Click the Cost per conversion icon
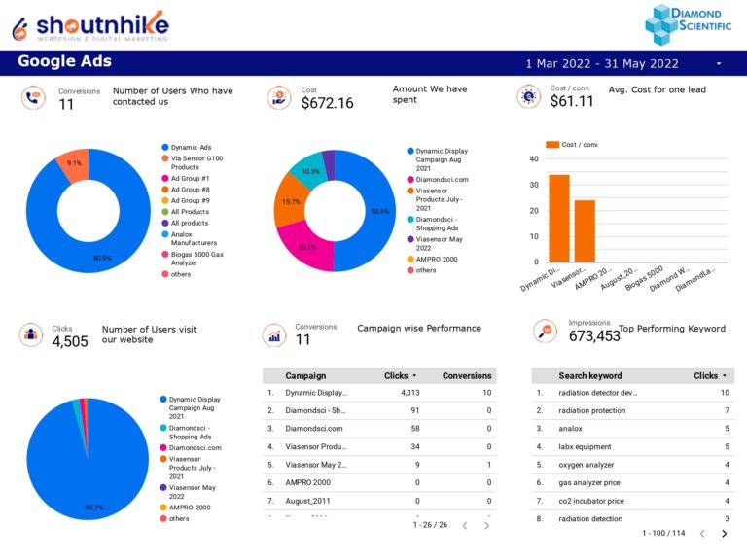 click(529, 96)
